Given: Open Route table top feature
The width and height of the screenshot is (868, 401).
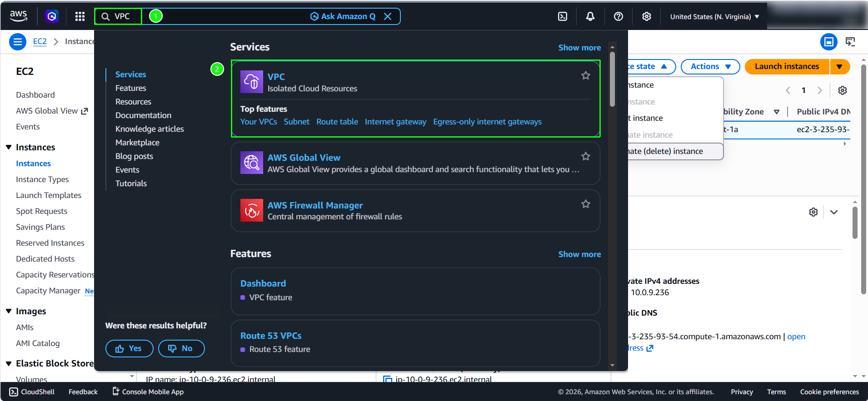Looking at the screenshot, I should tap(337, 122).
